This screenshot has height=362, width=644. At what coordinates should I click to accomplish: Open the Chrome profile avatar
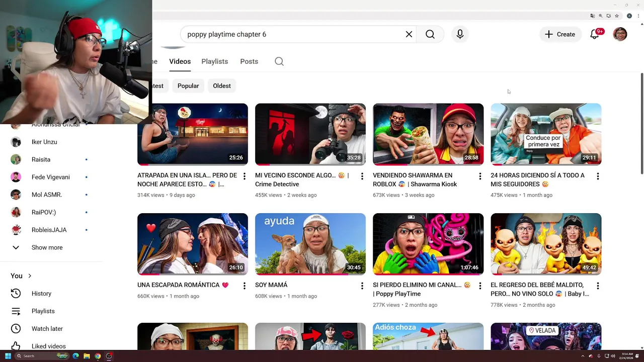(x=629, y=16)
